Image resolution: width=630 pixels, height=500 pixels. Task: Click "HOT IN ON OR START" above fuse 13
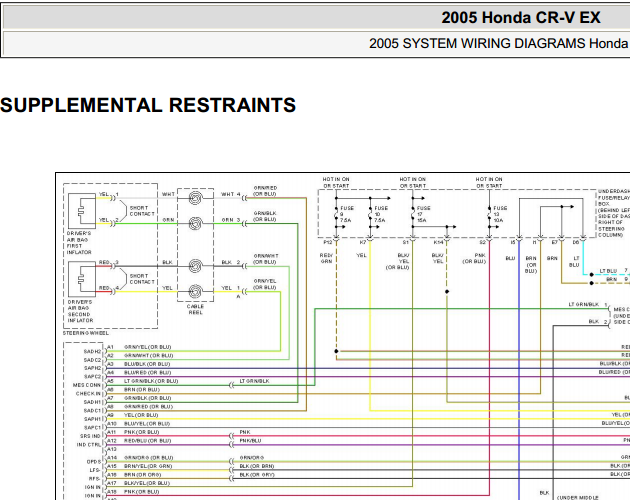[489, 182]
